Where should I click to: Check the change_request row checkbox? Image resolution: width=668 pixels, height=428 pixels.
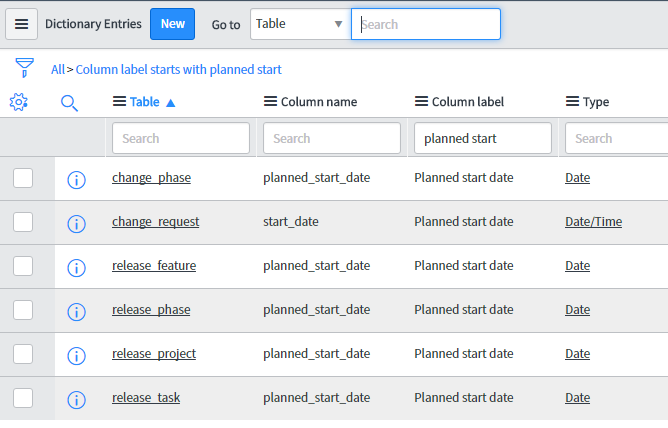point(23,222)
